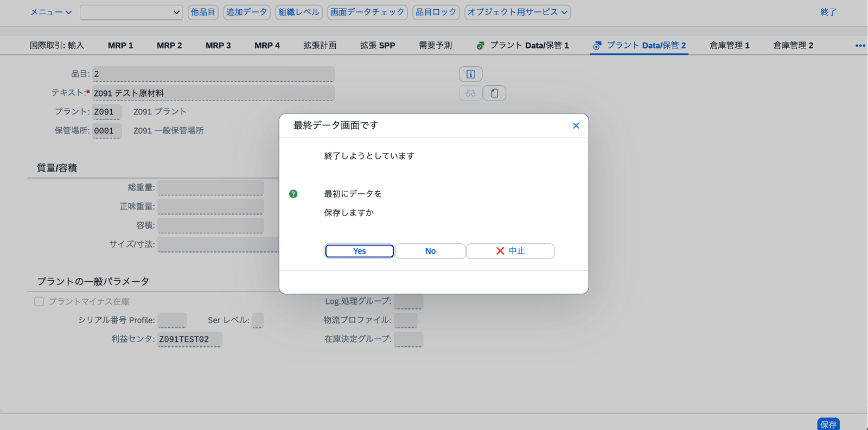Open the 需要予測 tab

pos(435,46)
